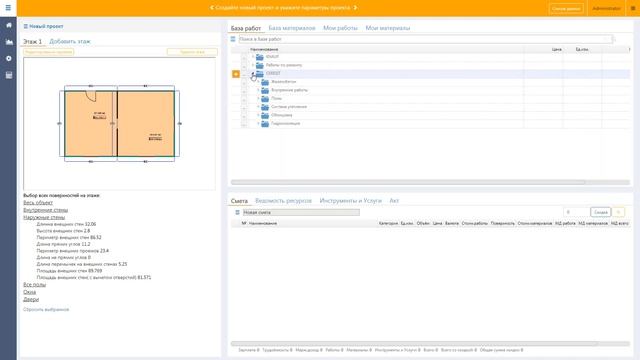Click floor plan right room
Screen dimensions: 640x360
pyautogui.click(x=146, y=124)
